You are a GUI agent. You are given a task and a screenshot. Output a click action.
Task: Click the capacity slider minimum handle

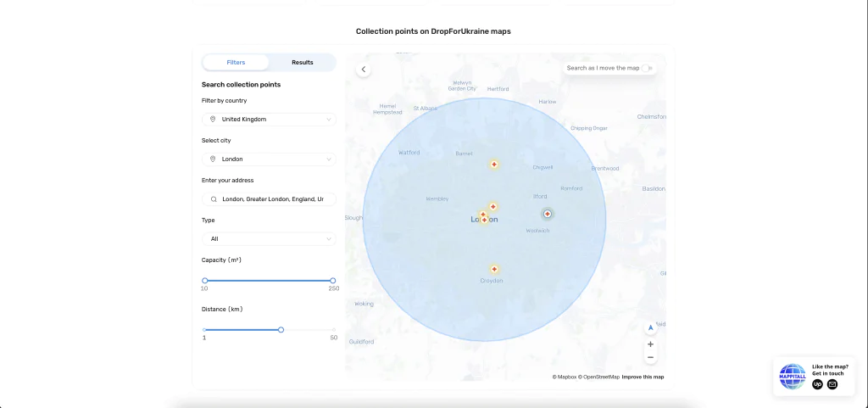click(205, 281)
